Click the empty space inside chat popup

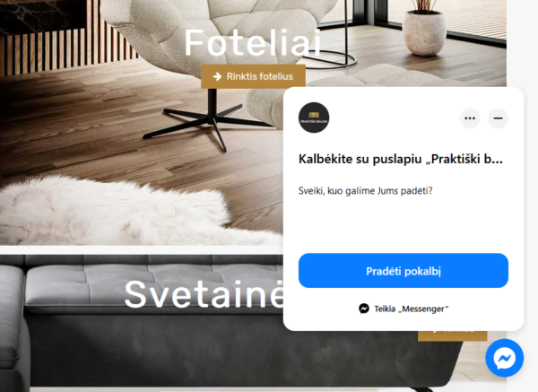[x=403, y=225]
